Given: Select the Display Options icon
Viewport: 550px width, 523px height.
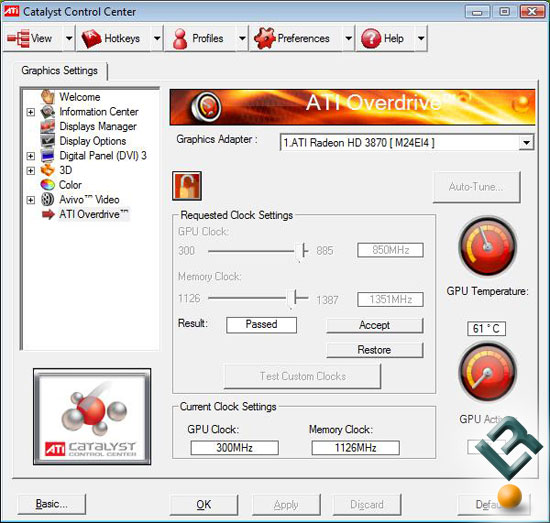Looking at the screenshot, I should tap(48, 141).
